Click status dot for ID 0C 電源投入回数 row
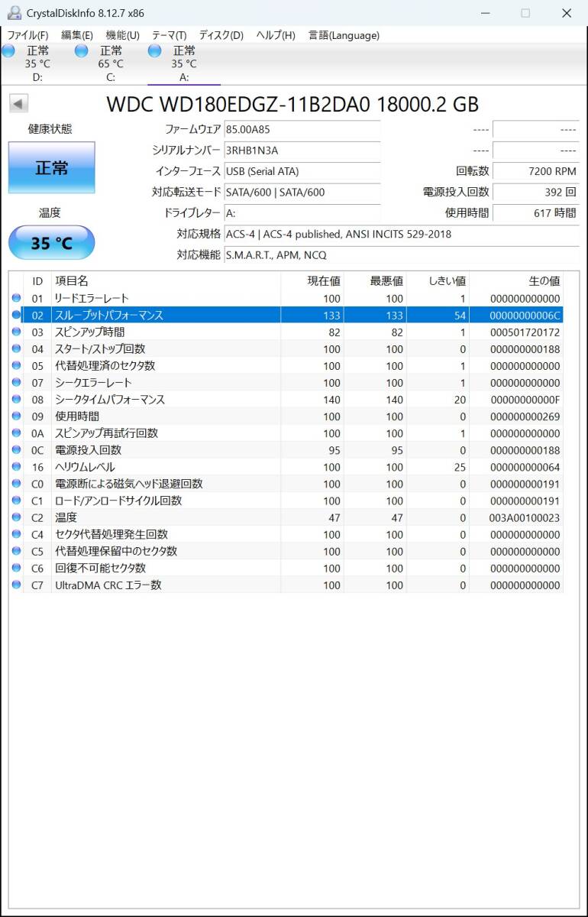The width and height of the screenshot is (588, 917). [16, 449]
